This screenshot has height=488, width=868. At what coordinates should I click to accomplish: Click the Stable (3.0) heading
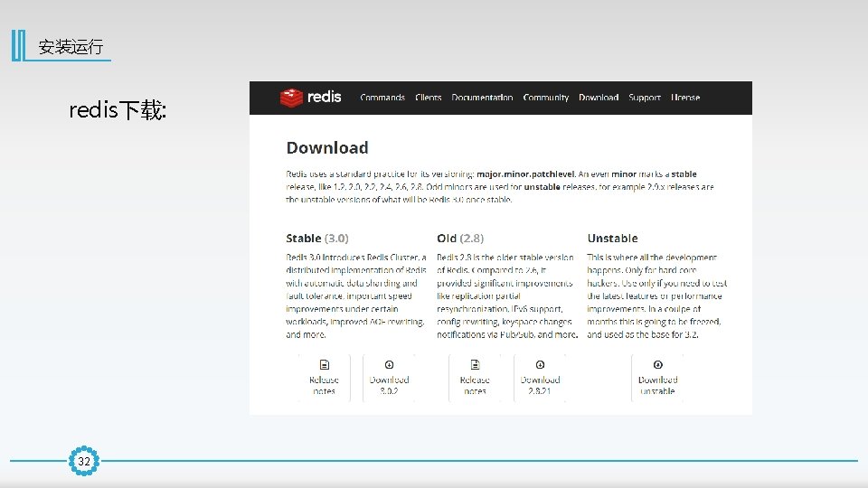pyautogui.click(x=317, y=239)
